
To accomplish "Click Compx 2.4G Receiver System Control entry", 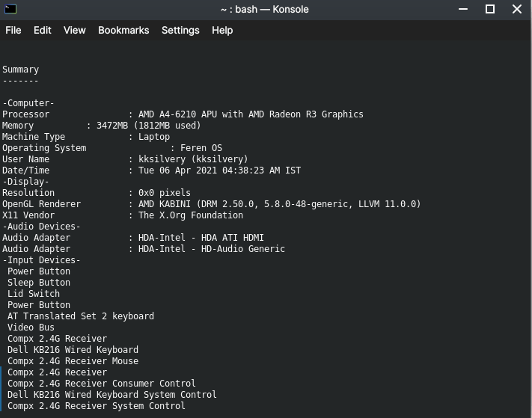I will 97,405.
